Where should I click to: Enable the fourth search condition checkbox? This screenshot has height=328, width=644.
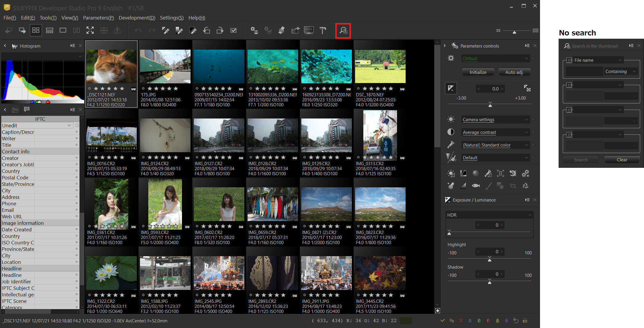point(569,135)
